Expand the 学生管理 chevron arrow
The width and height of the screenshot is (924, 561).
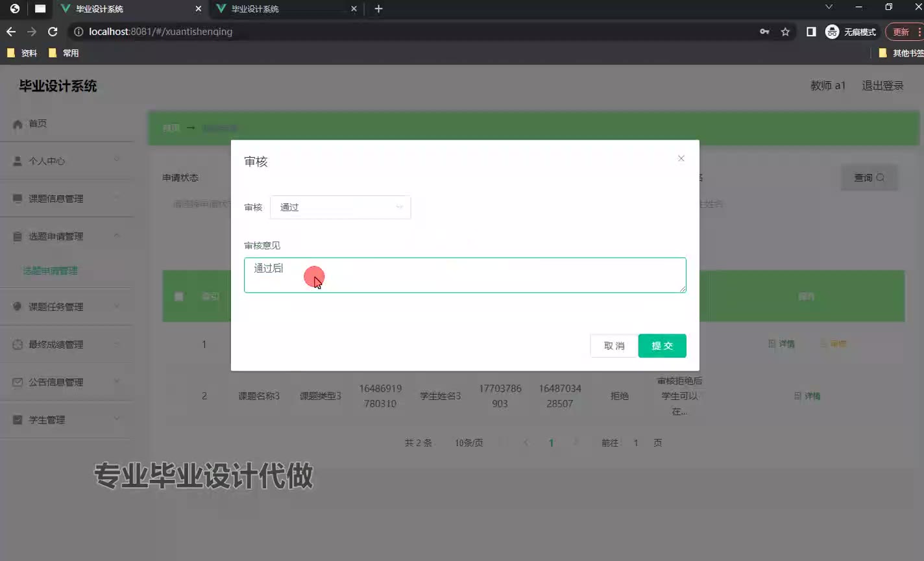(117, 418)
